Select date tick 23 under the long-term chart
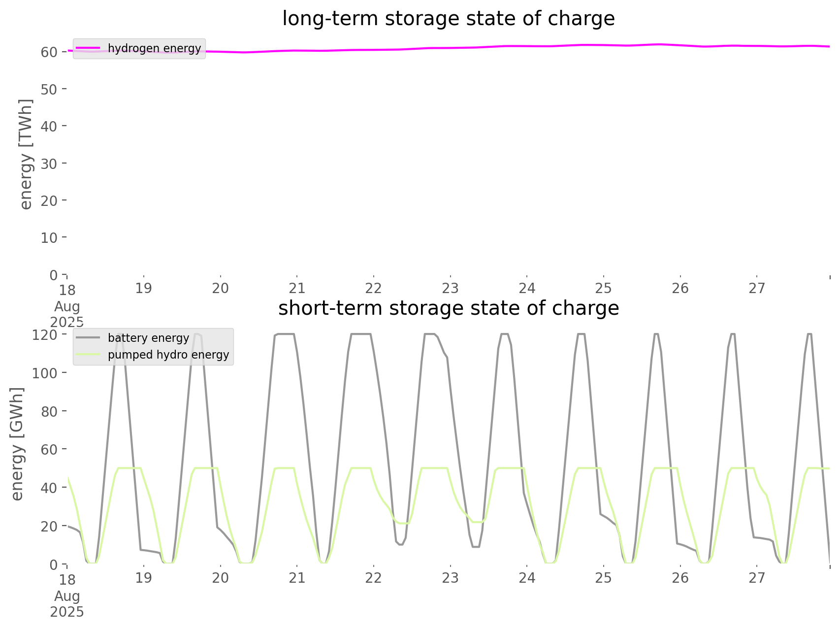 pos(450,289)
